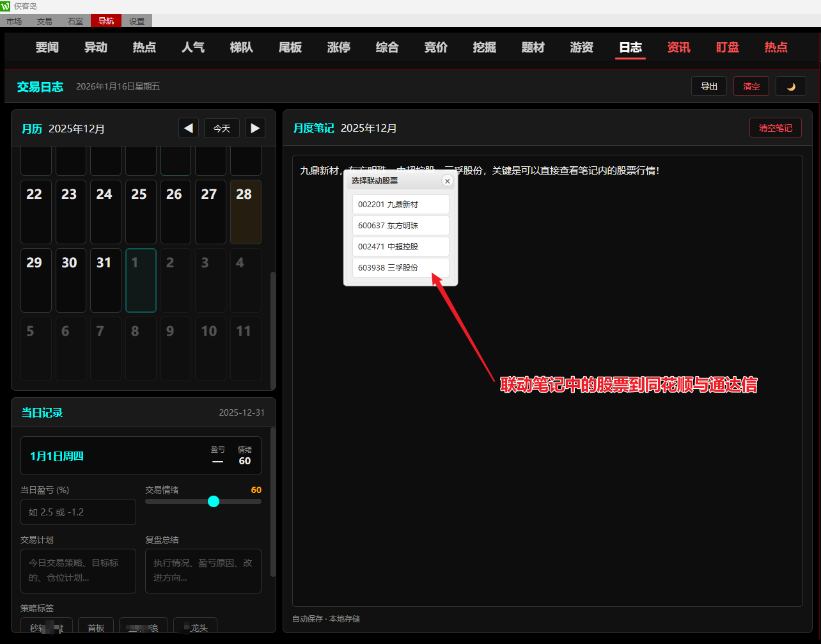Open the 尾板 navigation item
The image size is (821, 644).
tap(290, 47)
